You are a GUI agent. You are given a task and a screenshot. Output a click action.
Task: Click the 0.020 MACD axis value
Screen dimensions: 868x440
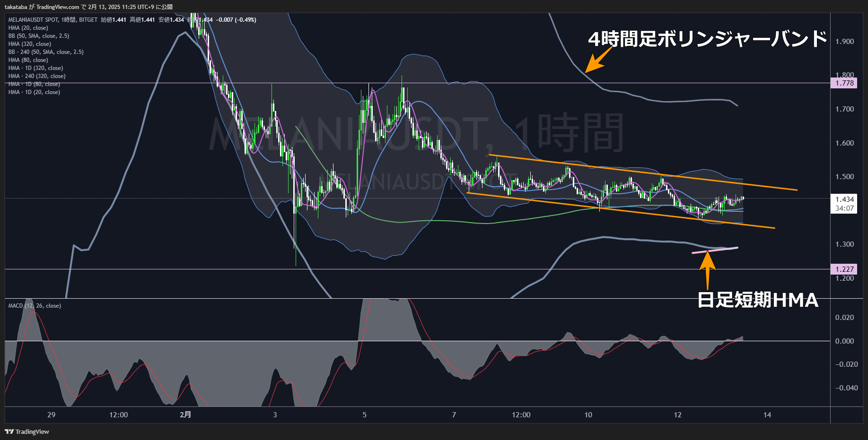[844, 318]
